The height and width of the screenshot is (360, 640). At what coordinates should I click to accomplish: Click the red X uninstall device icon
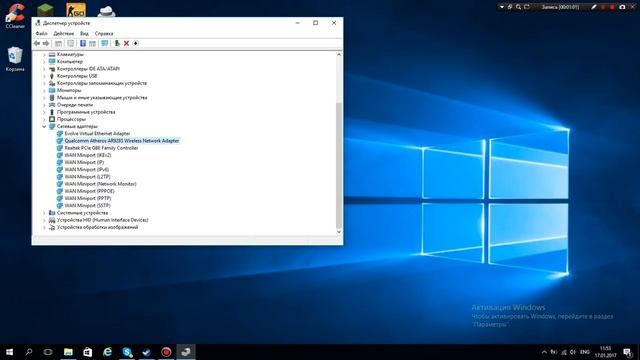[127, 43]
